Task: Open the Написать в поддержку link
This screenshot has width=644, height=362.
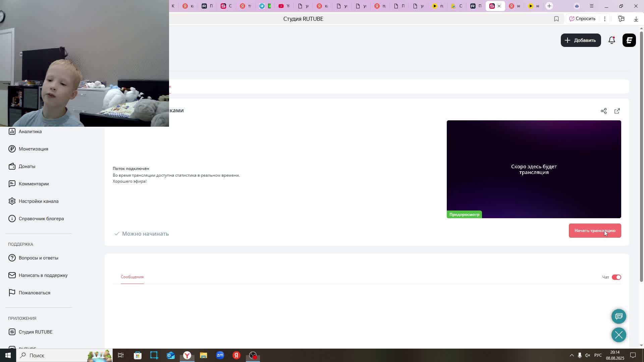Action: [43, 275]
